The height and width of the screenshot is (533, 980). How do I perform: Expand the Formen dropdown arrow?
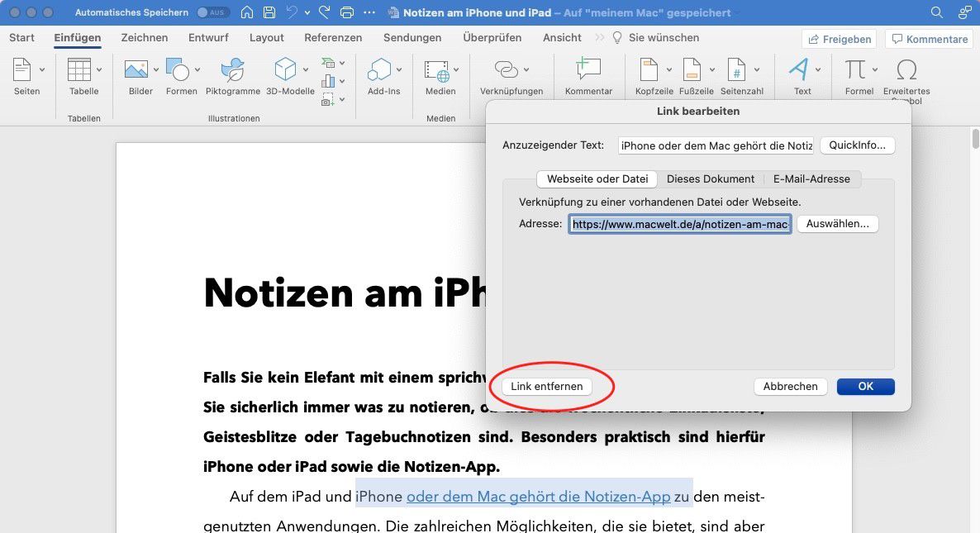pyautogui.click(x=197, y=70)
